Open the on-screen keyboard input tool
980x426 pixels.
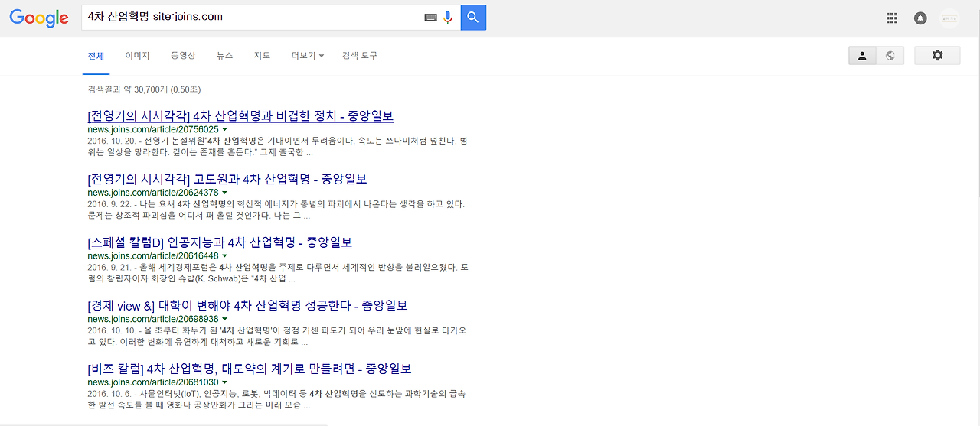430,17
